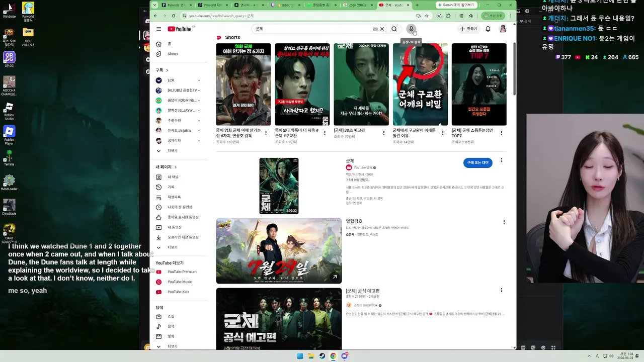
Task: Open more options for 군체 공식 예고편 video
Action: click(501, 291)
